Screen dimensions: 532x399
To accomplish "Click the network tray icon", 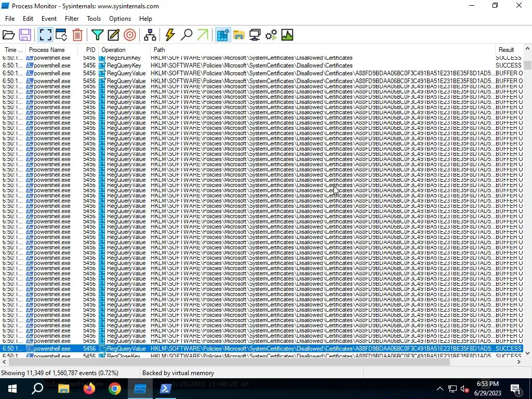I will click(453, 389).
